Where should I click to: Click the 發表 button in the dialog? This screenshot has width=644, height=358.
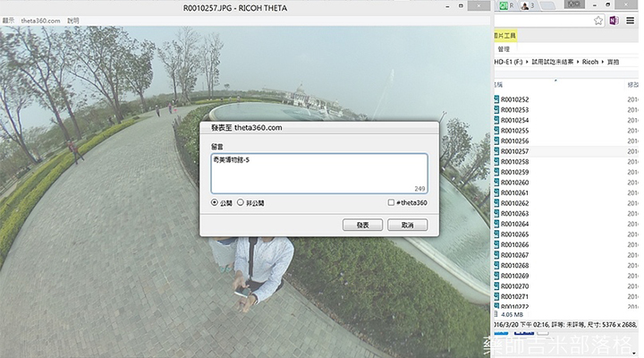362,225
